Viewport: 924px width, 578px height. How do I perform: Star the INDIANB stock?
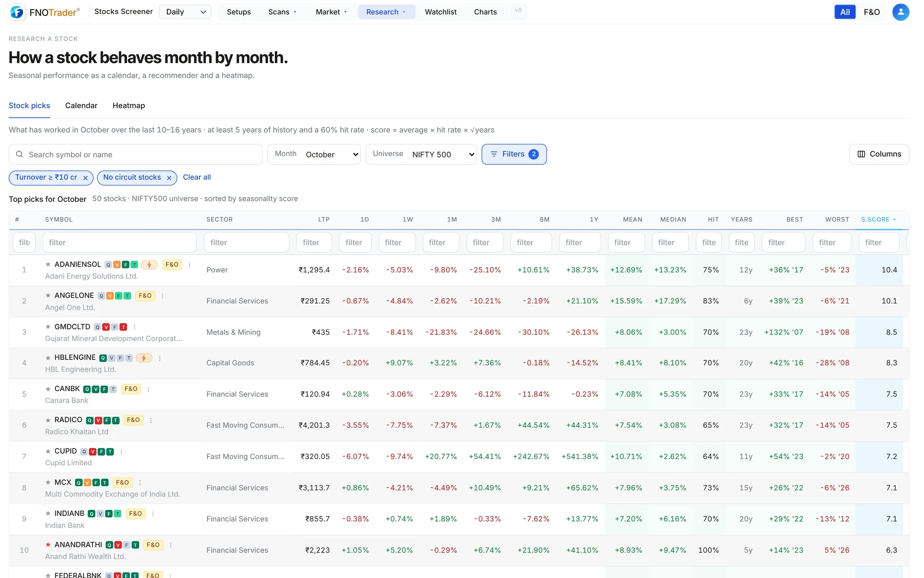tap(48, 513)
